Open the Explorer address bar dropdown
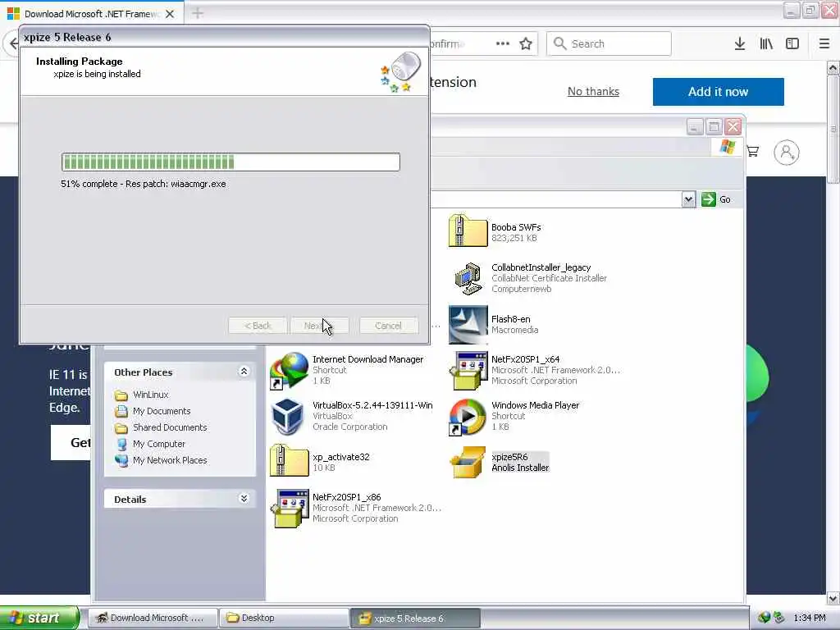840x630 pixels. [688, 200]
